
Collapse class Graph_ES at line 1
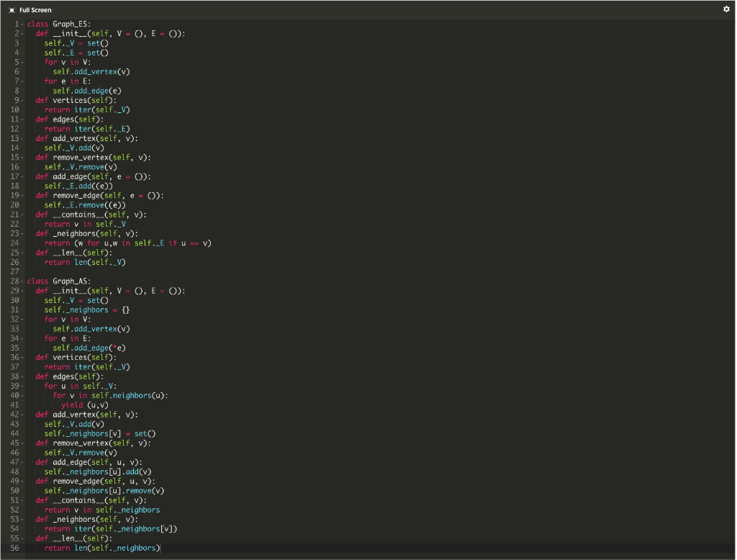coord(22,24)
